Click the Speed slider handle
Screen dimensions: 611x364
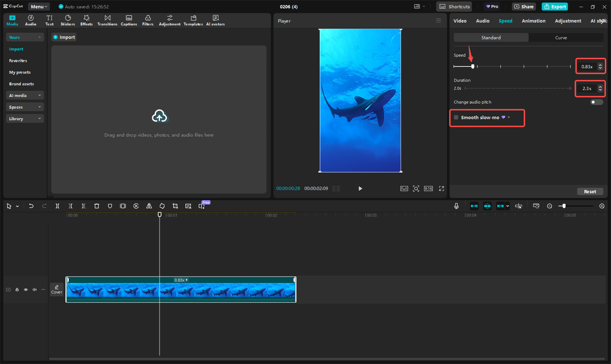coord(473,66)
